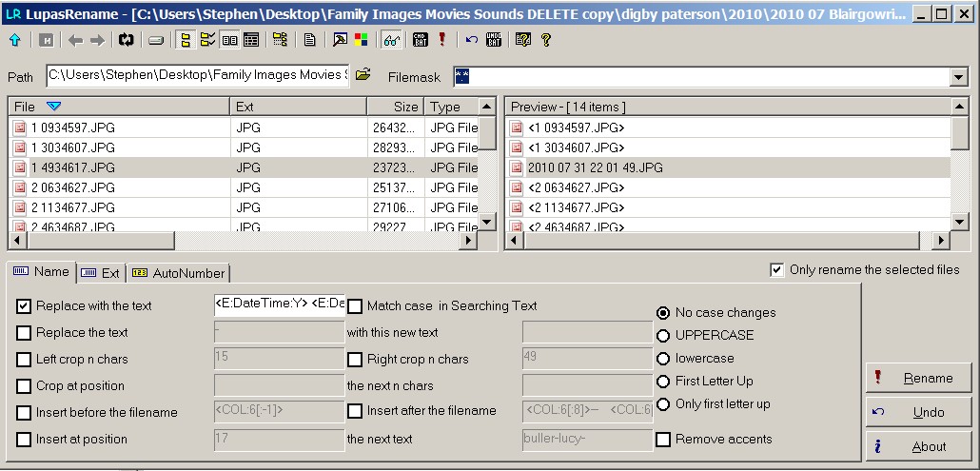Click preview pane horizontal scrollbar left arrow
980x471 pixels.
(x=516, y=241)
